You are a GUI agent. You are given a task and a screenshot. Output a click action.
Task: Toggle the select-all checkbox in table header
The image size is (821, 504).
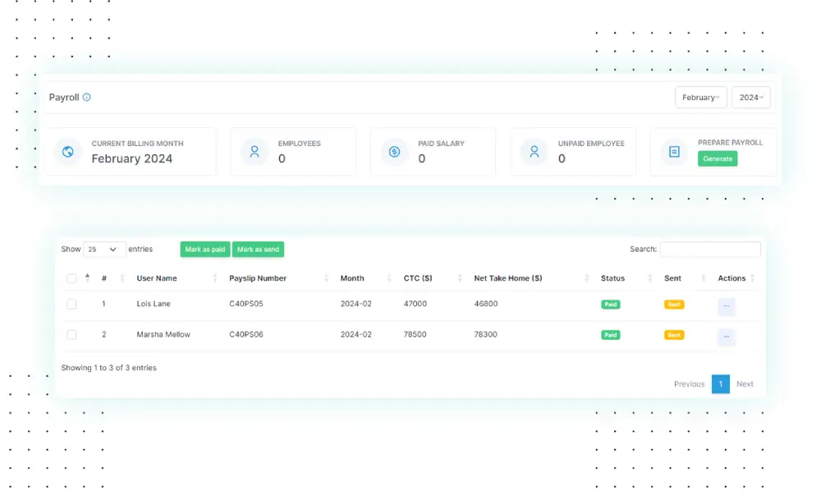(x=71, y=278)
